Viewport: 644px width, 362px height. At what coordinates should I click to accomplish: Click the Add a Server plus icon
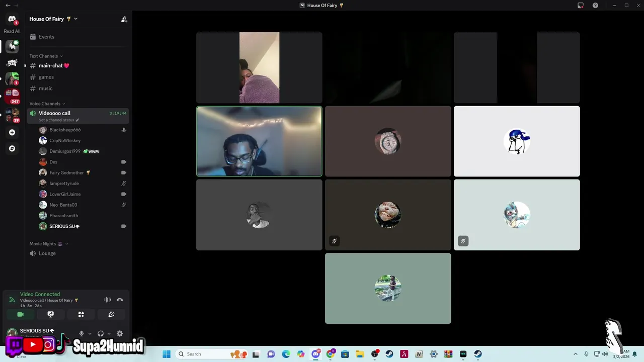pos(12,132)
